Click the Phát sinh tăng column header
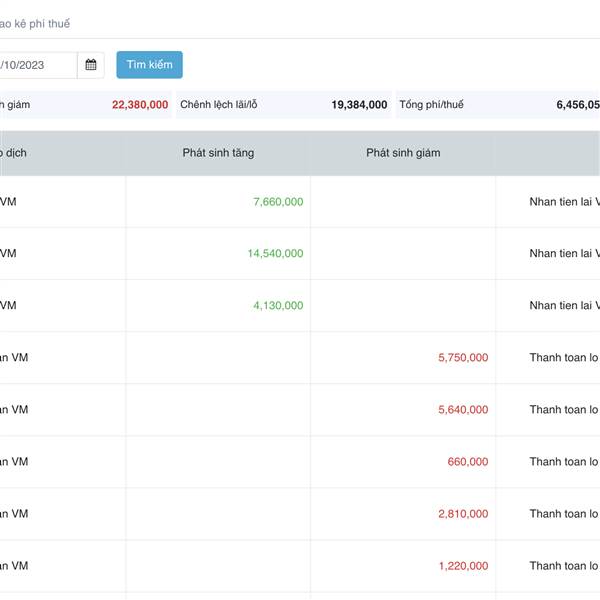Image resolution: width=600 pixels, height=600 pixels. (218, 153)
